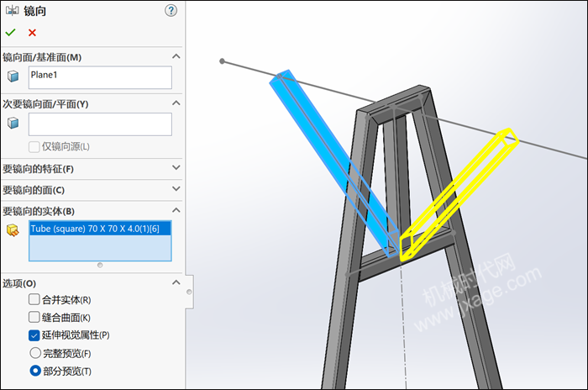
Task: Click the Mirror feature icon in the panel header
Action: click(x=12, y=11)
